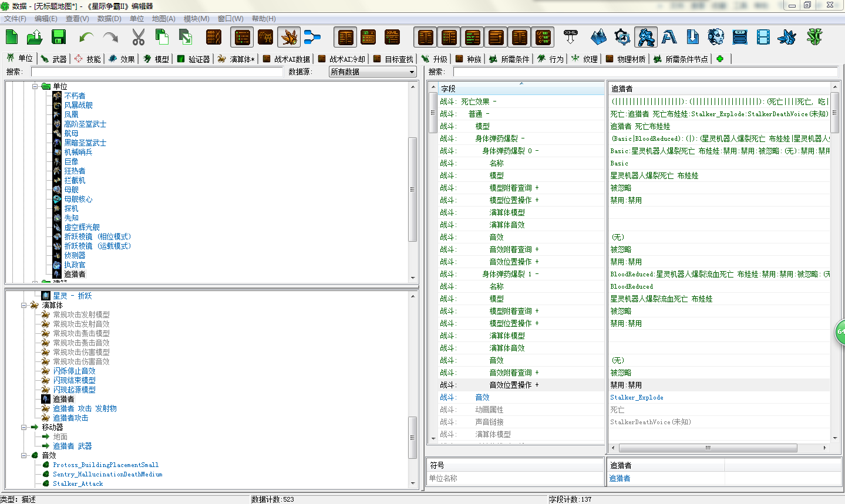Collapse the 演算体 tree node
This screenshot has height=504, width=845.
click(x=24, y=305)
